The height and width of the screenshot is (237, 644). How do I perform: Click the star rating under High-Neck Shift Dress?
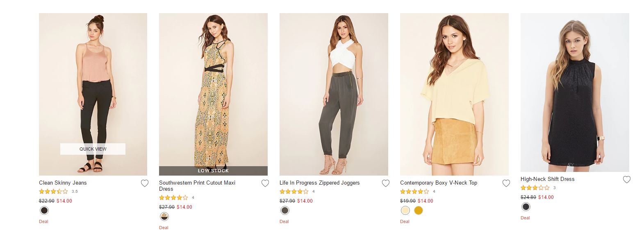pos(535,188)
